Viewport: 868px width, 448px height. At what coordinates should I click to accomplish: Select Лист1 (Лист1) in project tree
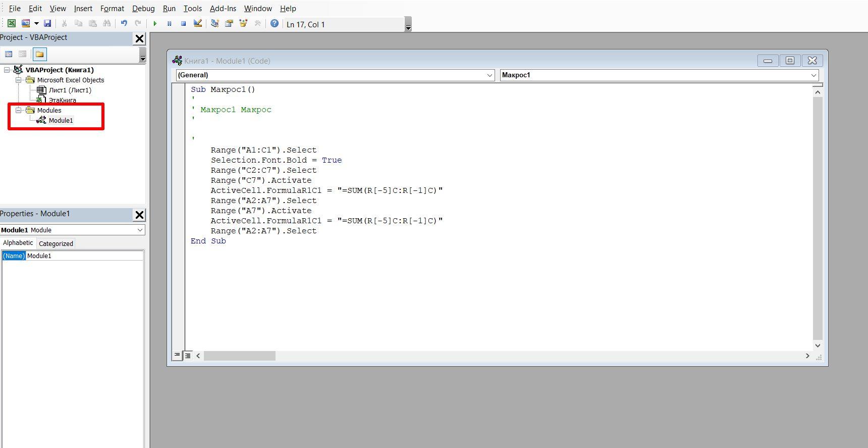70,90
